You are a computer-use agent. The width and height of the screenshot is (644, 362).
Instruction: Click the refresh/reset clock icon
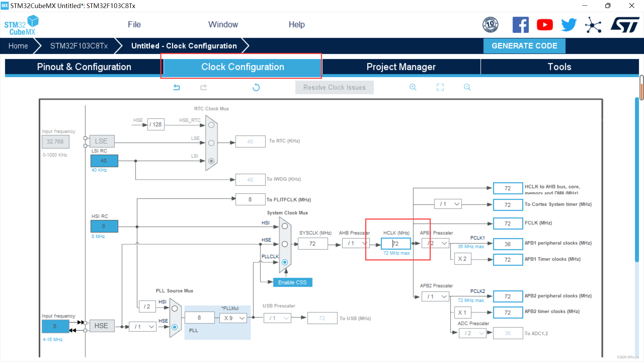point(256,87)
